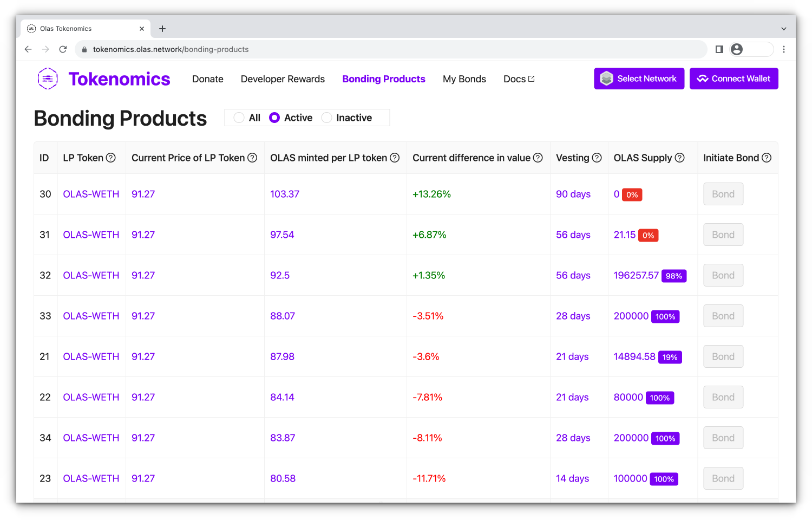812x520 pixels.
Task: Select the Active radio button filter
Action: click(x=274, y=118)
